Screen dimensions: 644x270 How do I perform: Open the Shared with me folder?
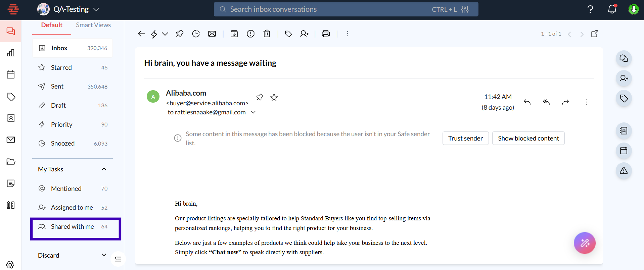pos(73,227)
